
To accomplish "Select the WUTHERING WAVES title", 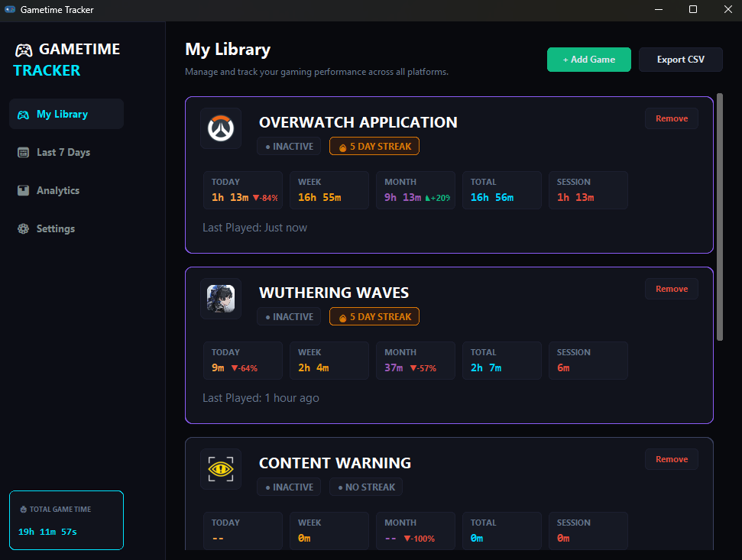I will [334, 293].
